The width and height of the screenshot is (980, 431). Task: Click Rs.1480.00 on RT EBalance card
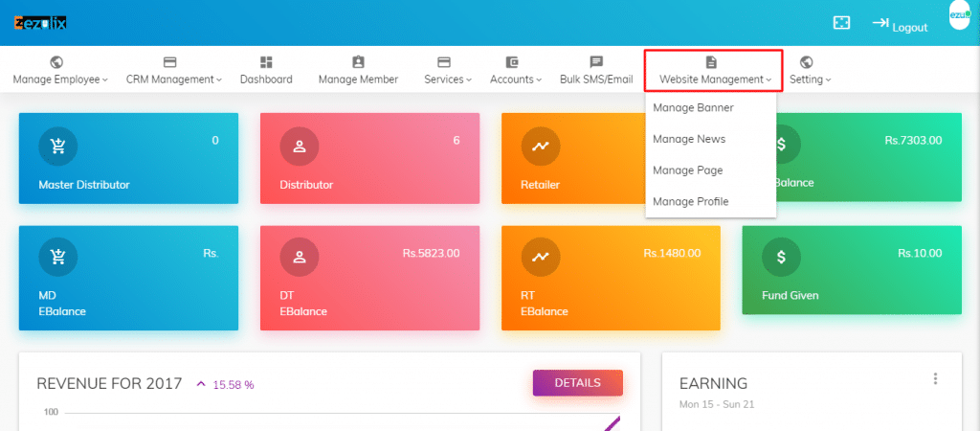(x=672, y=254)
